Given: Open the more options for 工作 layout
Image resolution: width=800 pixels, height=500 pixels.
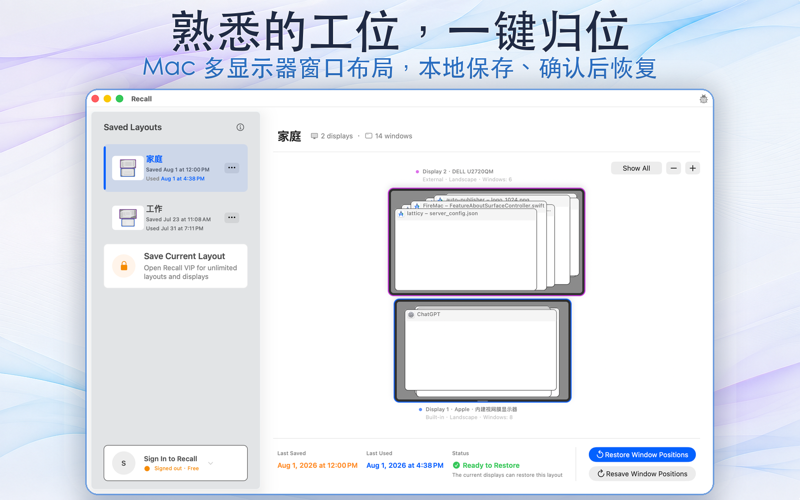Looking at the screenshot, I should click(232, 218).
